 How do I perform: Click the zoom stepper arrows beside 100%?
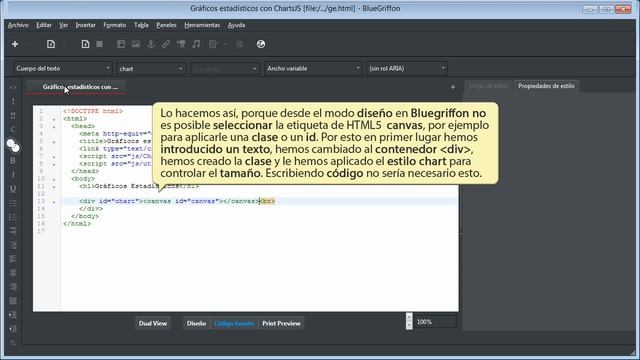click(409, 321)
